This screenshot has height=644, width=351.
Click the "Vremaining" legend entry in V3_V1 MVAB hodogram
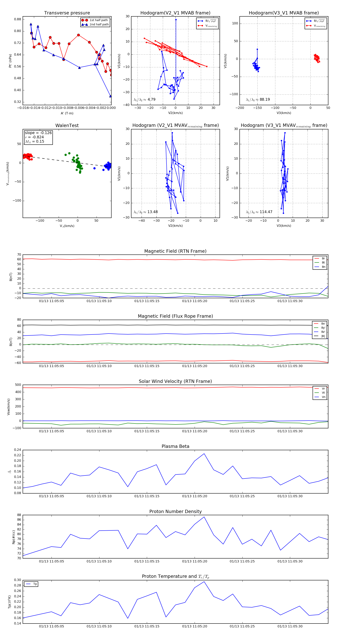click(316, 26)
